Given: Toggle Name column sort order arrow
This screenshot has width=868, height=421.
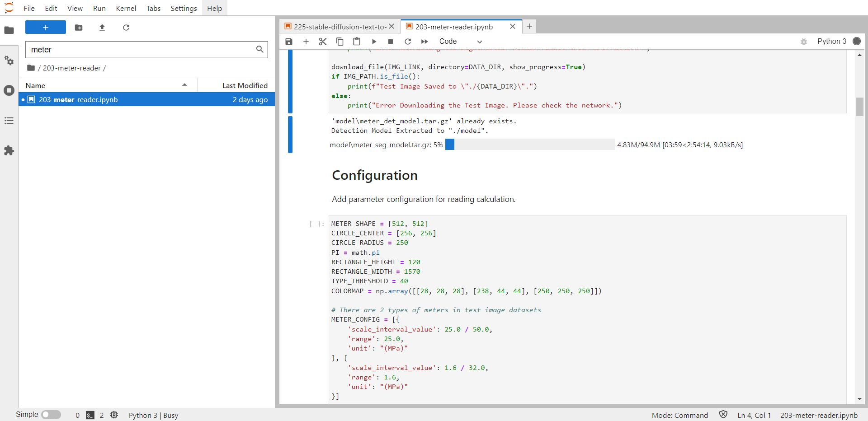Looking at the screenshot, I should [185, 84].
